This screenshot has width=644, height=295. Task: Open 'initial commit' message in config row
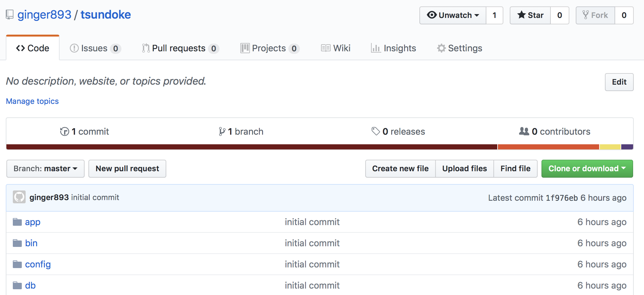312,265
